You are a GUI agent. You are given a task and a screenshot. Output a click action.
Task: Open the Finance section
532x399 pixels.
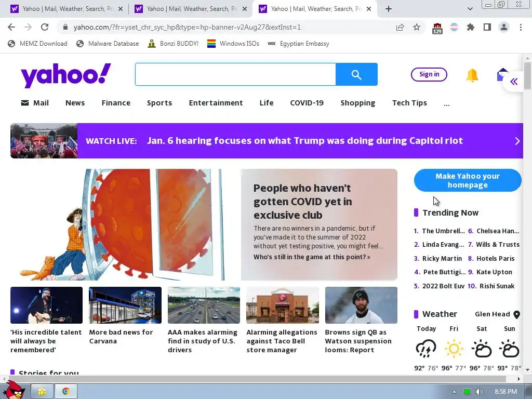(116, 103)
